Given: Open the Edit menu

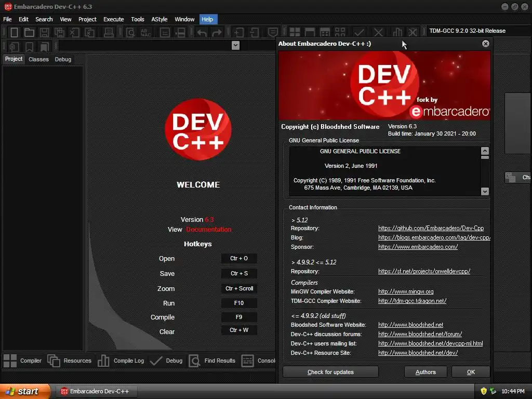Looking at the screenshot, I should tap(23, 19).
